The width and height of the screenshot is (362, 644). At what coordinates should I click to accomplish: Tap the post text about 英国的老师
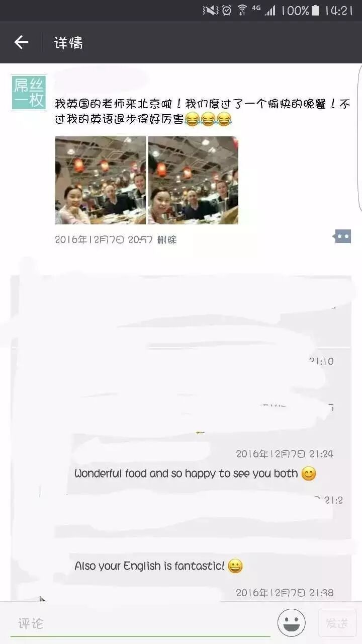click(203, 112)
